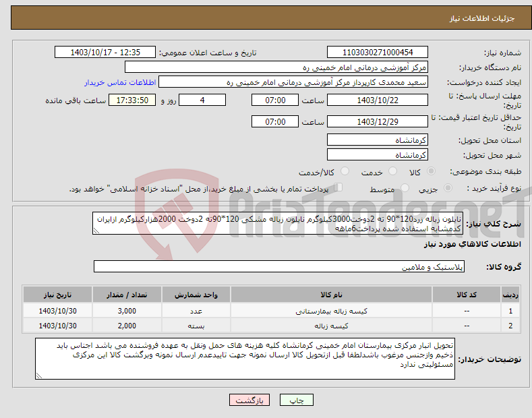Click the واحد شمارش column header

(196, 295)
